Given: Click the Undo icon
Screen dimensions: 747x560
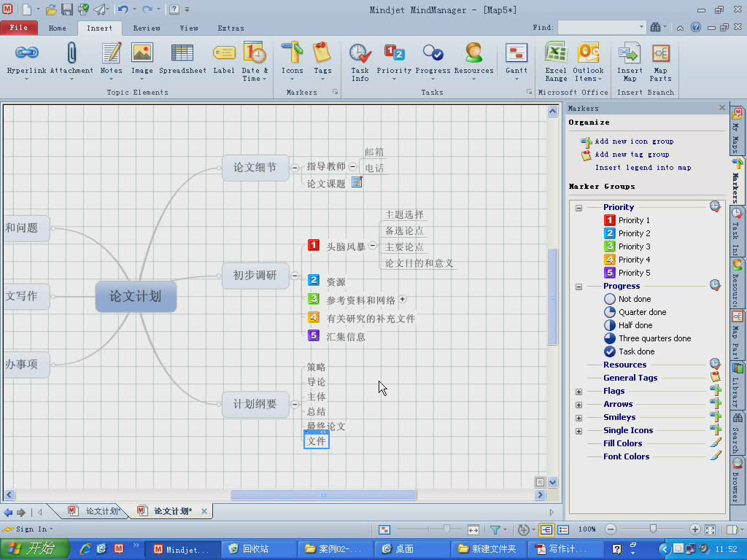Looking at the screenshot, I should [x=123, y=9].
